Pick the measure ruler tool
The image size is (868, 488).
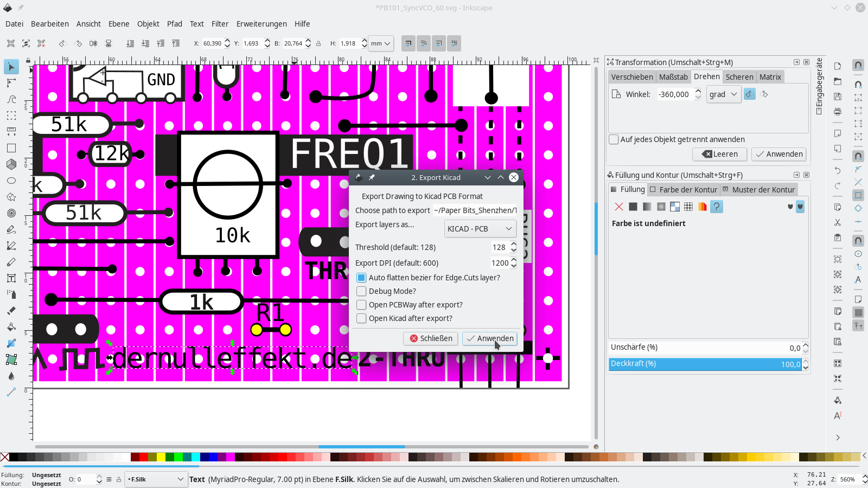pos(11,132)
